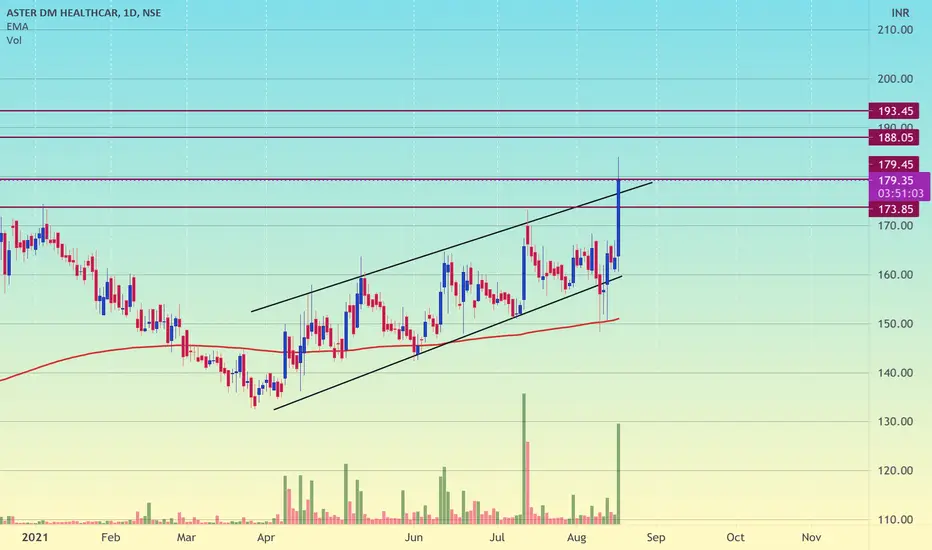This screenshot has width=932, height=550.
Task: Click the 179.45 price level label
Action: (x=895, y=164)
